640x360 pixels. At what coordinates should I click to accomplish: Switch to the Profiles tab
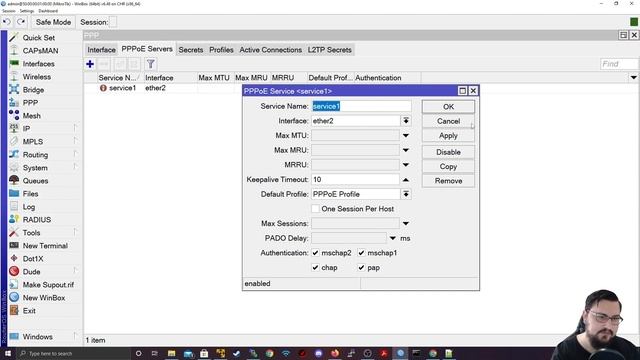221,50
